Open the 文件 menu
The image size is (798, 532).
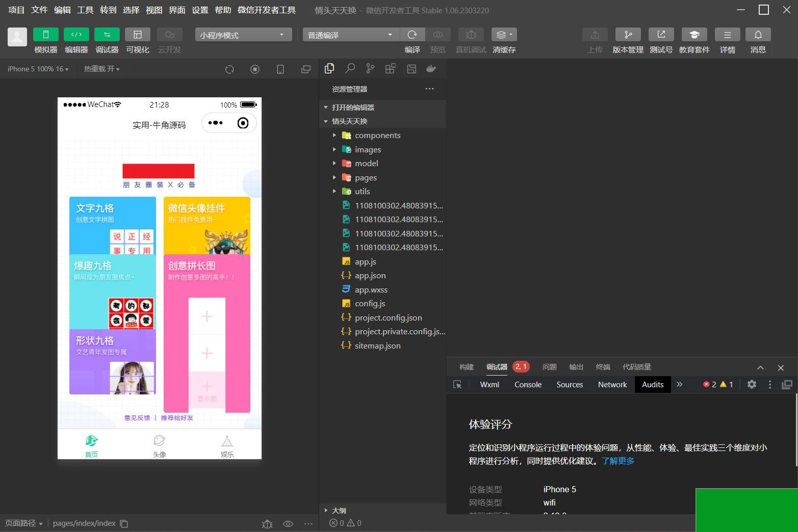click(39, 10)
